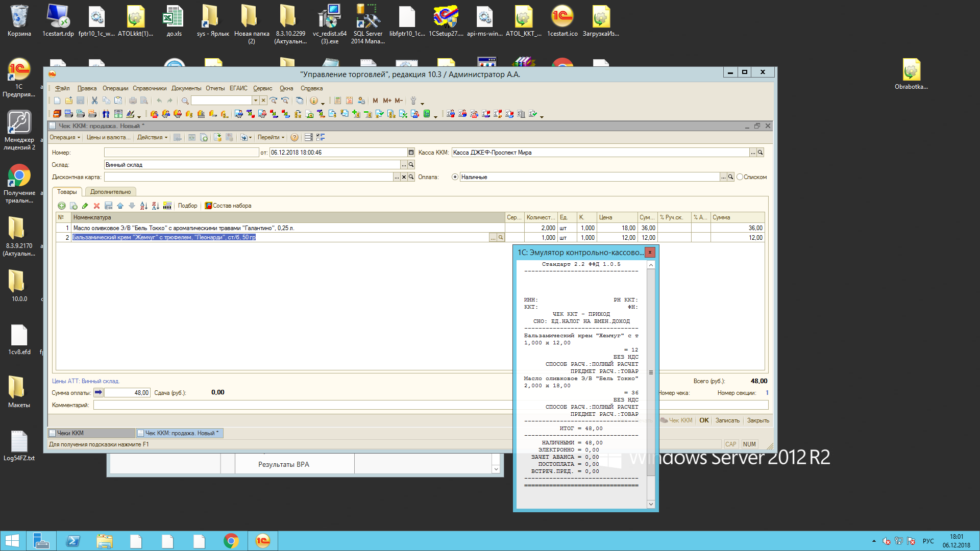Click the Комментарий input field
The height and width of the screenshot is (551, 980).
[x=301, y=405]
